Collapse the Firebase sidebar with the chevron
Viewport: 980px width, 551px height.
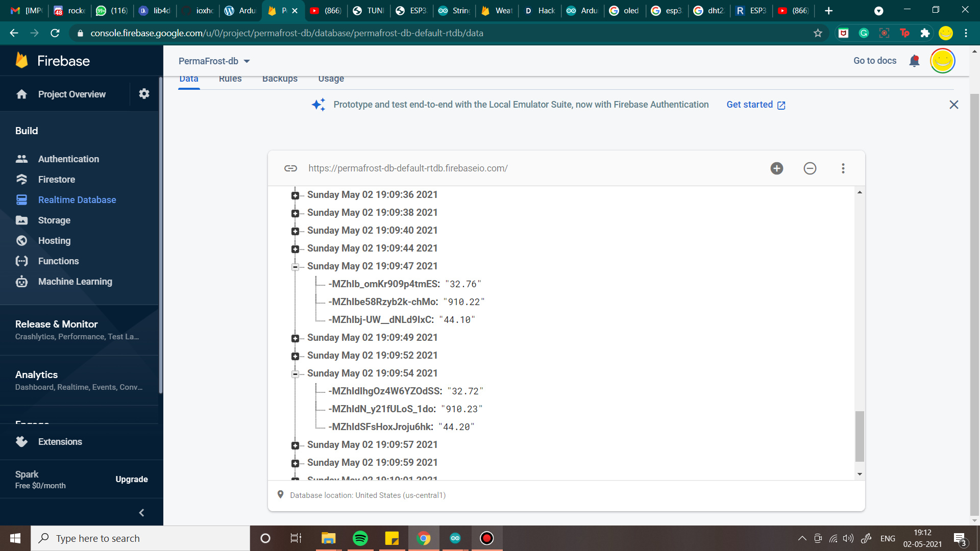(x=141, y=513)
